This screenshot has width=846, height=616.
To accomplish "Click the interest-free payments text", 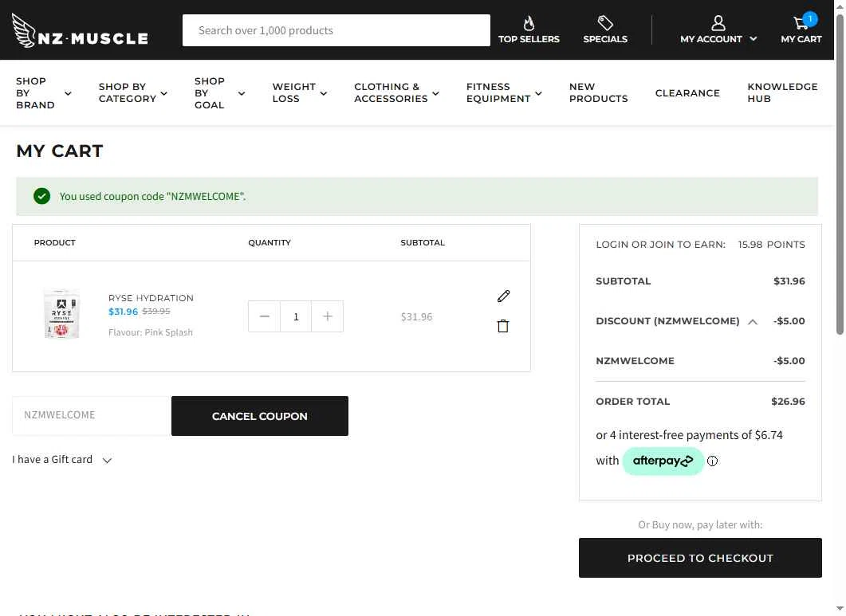I will [x=689, y=435].
